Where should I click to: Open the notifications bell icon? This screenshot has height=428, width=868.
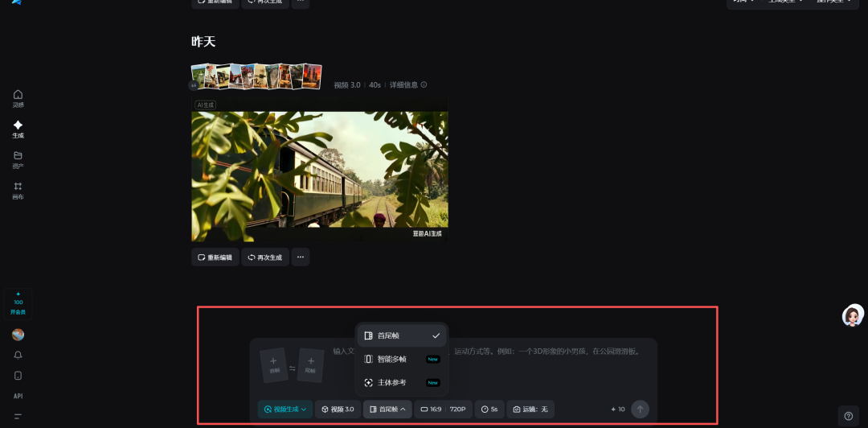[18, 355]
